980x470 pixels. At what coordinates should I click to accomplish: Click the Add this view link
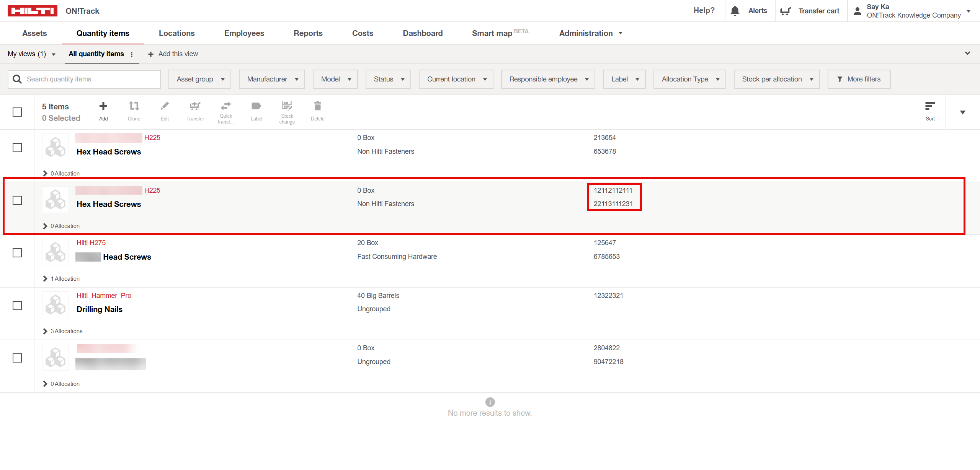173,54
